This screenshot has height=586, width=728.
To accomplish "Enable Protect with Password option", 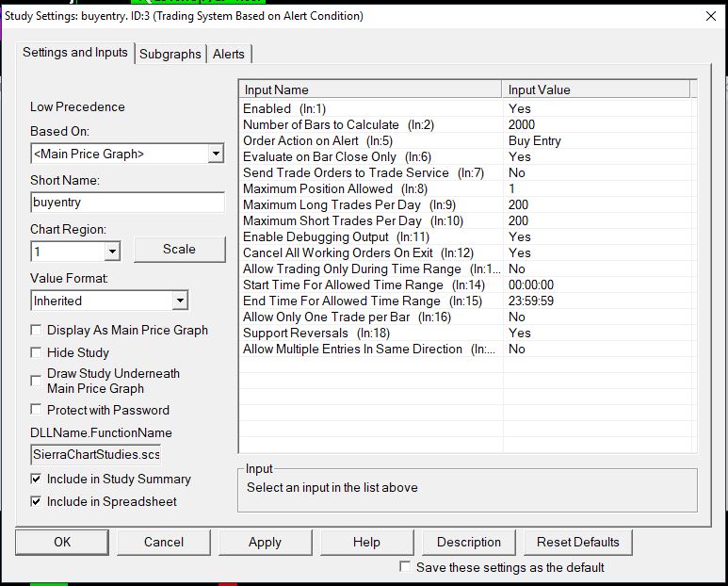I will click(37, 410).
